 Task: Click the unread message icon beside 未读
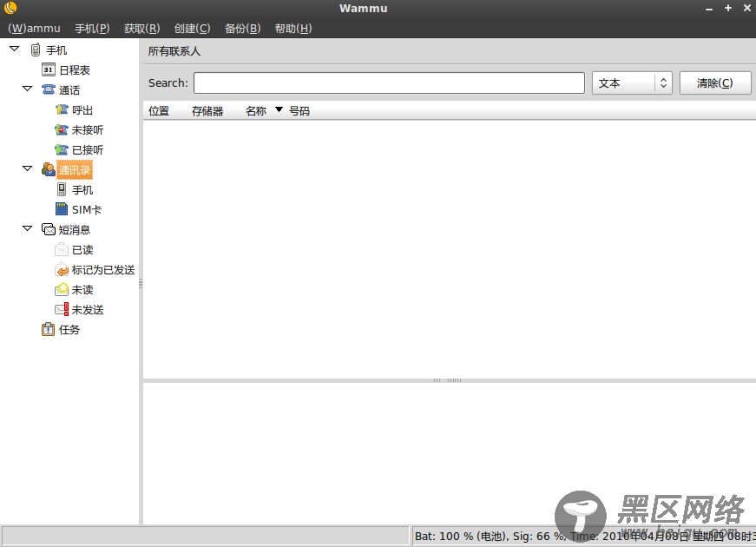point(62,289)
